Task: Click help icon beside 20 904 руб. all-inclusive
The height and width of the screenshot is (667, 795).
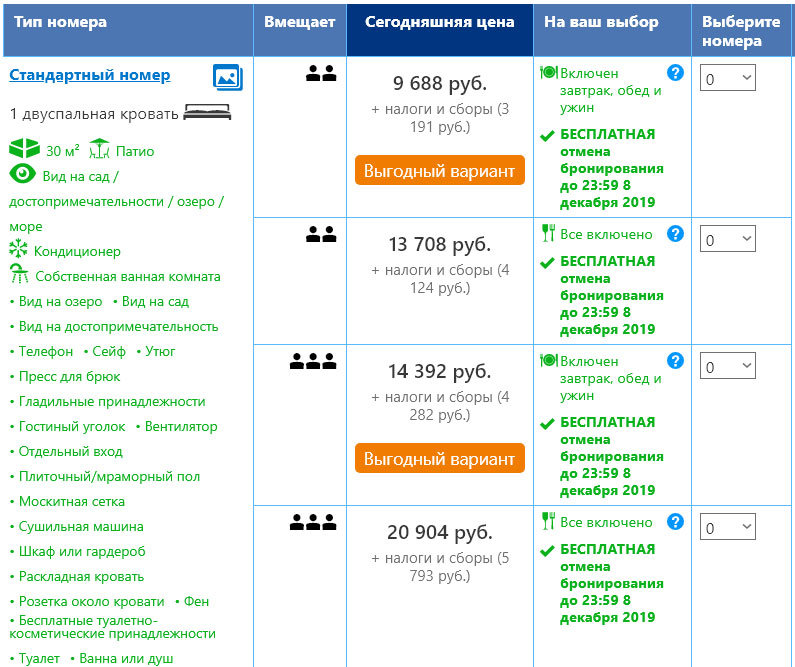Action: click(x=675, y=522)
